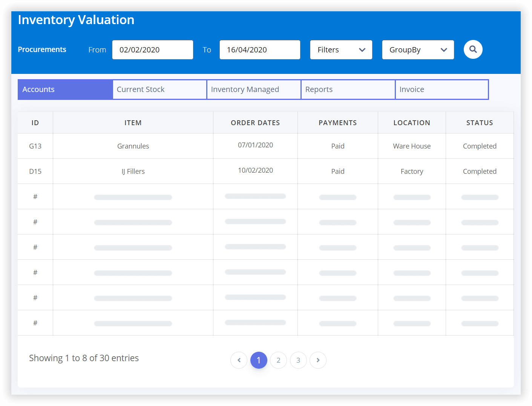Click the IJ Fillers item cell
Screen dimensions: 532x406
(x=133, y=171)
